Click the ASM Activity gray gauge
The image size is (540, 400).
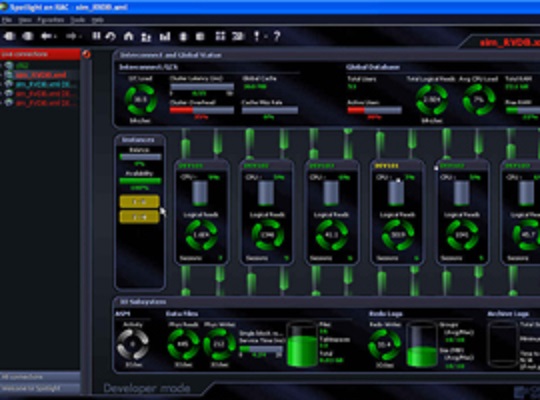(133, 344)
